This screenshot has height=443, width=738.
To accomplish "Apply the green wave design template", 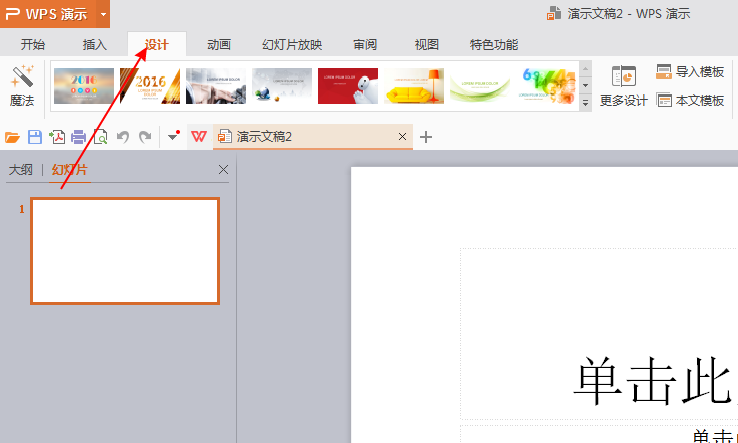I will 480,86.
